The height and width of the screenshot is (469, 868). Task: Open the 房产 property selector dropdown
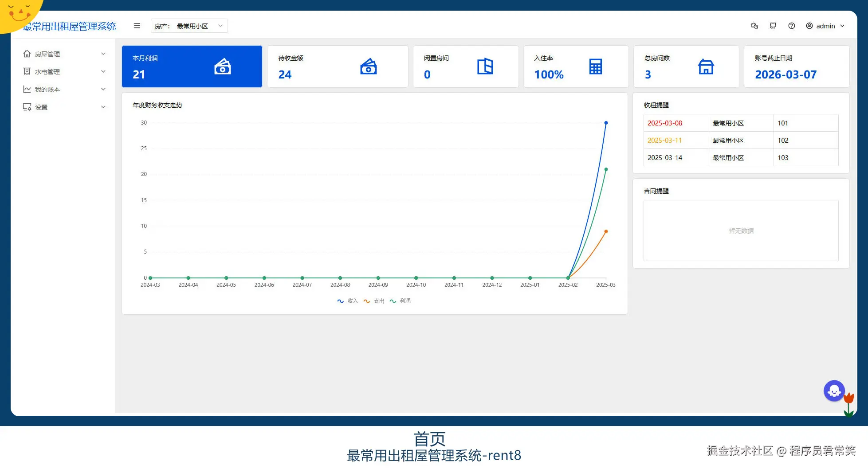pyautogui.click(x=189, y=26)
